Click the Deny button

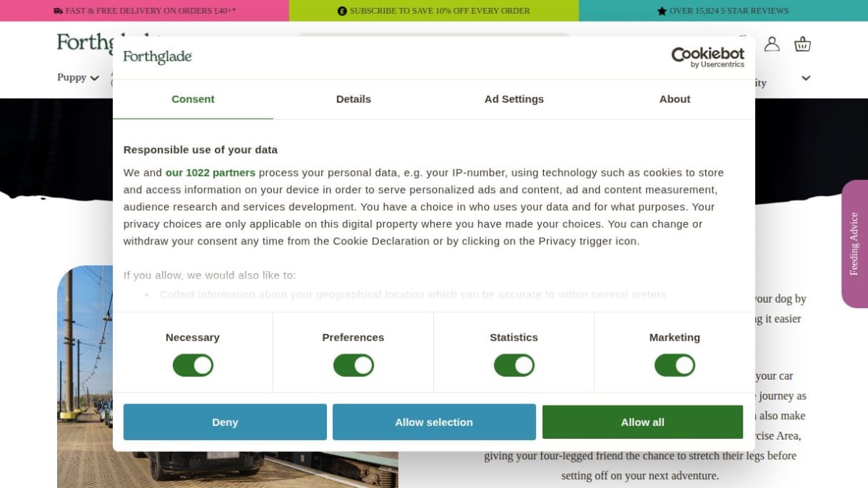click(225, 422)
